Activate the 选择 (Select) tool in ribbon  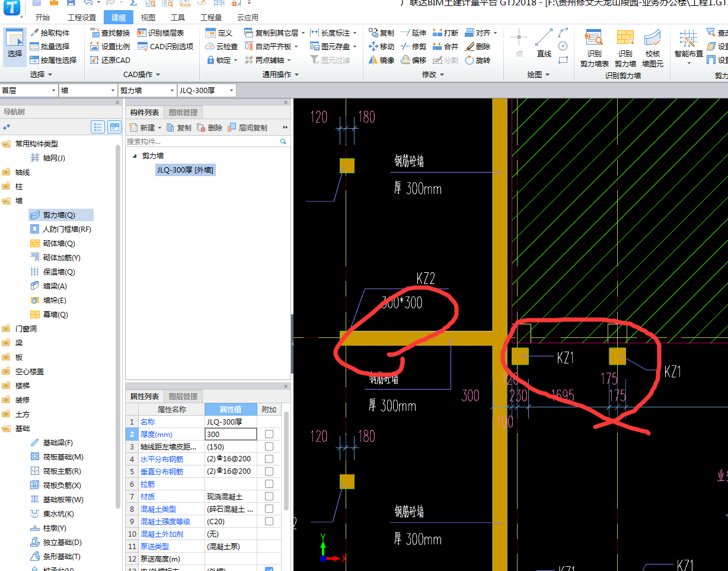tap(15, 46)
